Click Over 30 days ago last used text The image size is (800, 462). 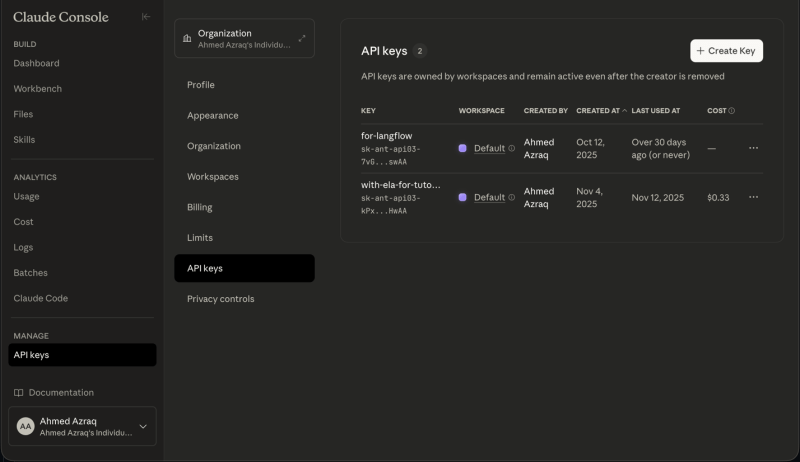661,148
